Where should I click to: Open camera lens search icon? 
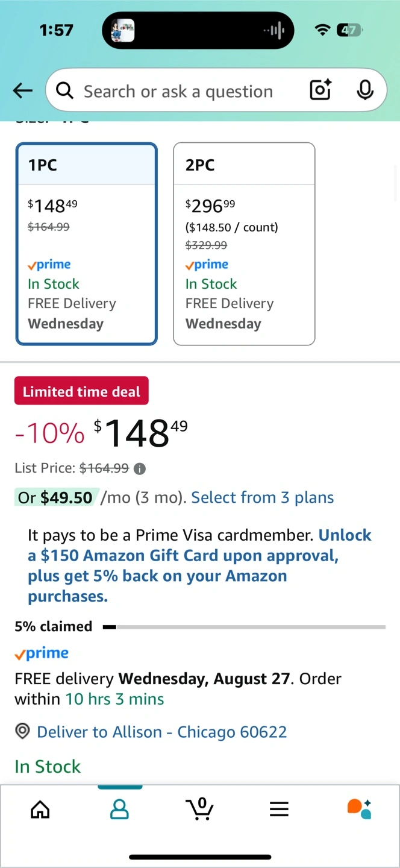pyautogui.click(x=320, y=90)
